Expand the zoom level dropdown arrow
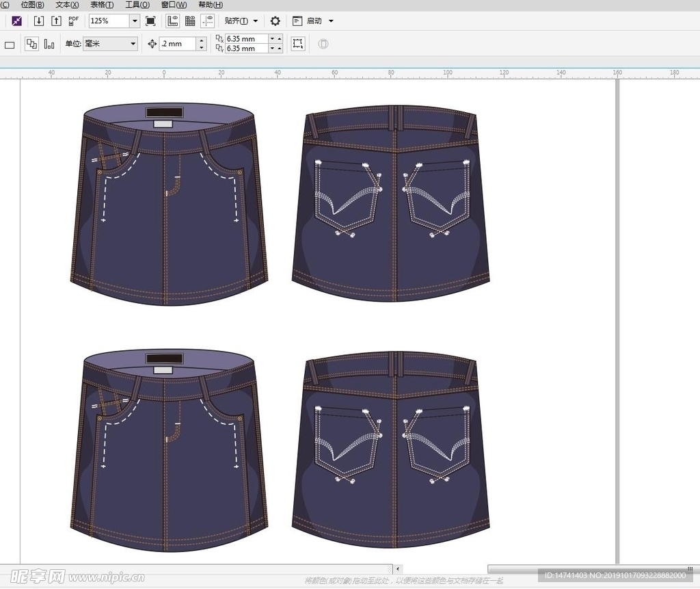Image resolution: width=700 pixels, height=589 pixels. [x=135, y=21]
